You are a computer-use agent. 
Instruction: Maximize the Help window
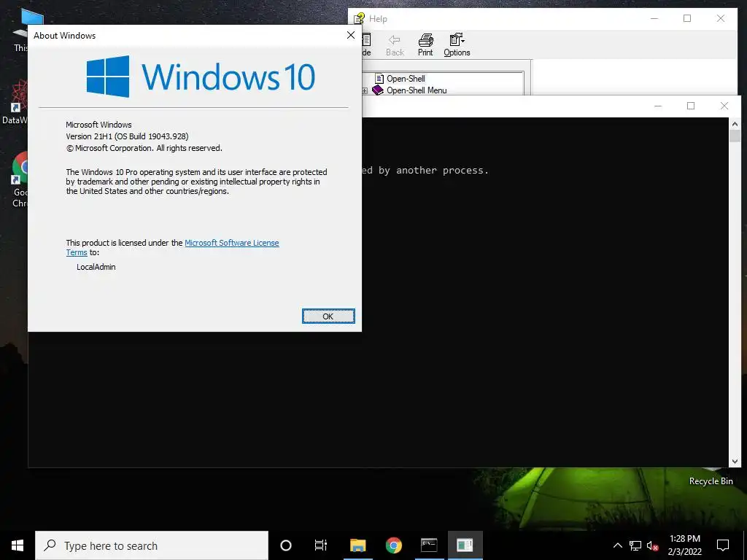[687, 18]
